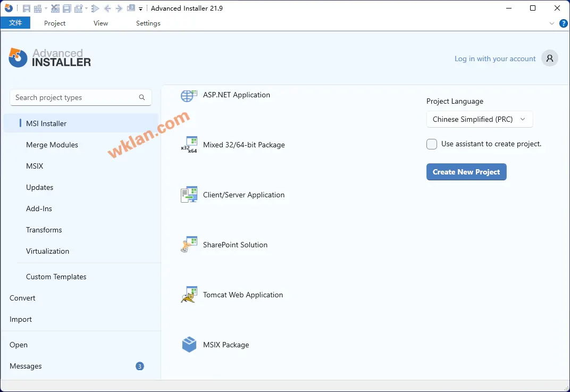Click the Forward arrow toolbar icon
The image size is (570, 392).
point(119,9)
